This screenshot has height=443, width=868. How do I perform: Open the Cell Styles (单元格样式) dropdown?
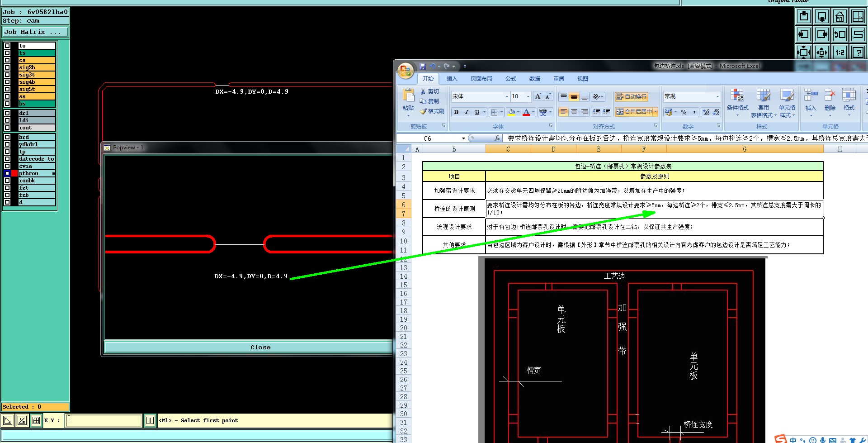coord(787,103)
